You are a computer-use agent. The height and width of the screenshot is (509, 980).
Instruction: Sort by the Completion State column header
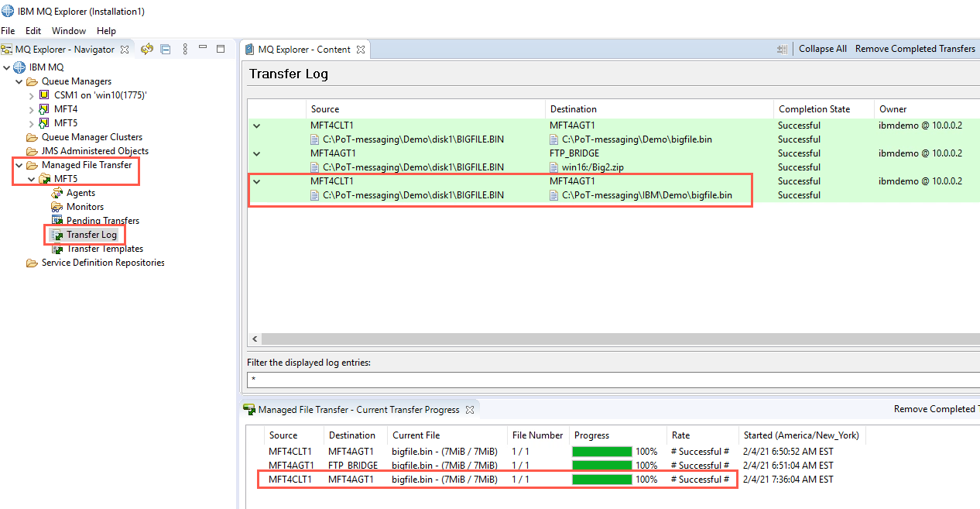(824, 109)
